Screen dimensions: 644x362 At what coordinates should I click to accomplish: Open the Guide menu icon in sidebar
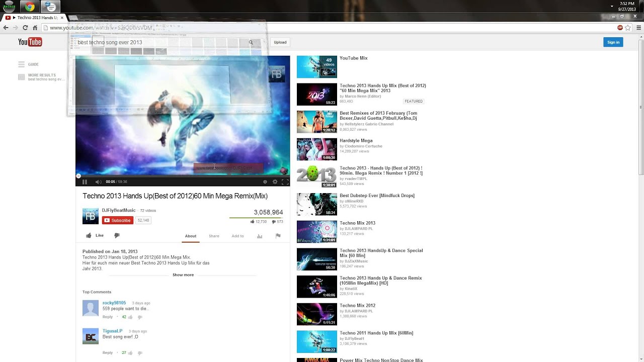(x=21, y=64)
